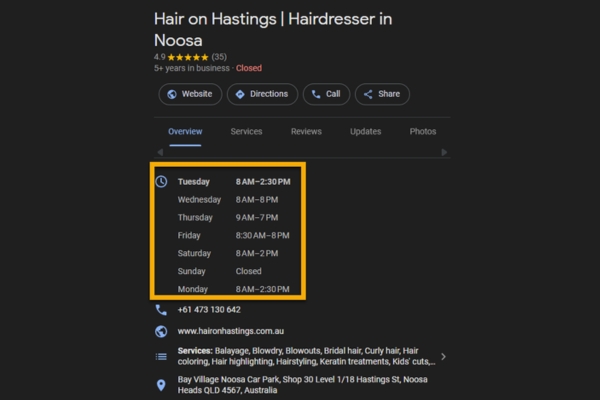This screenshot has height=400, width=600.
Task: Open the business Website button
Action: click(190, 94)
